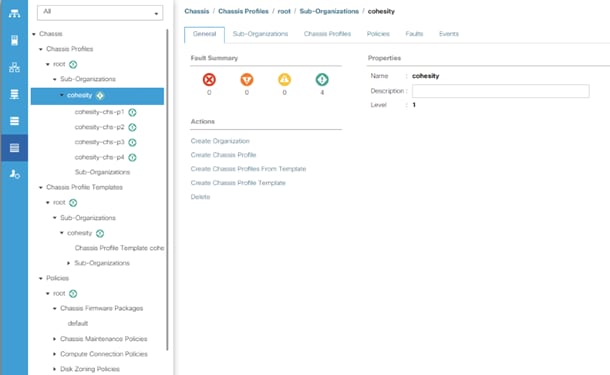Screen dimensions: 610x375
Task: Click status icon beside cohesity-chs-p3
Action: (x=132, y=142)
